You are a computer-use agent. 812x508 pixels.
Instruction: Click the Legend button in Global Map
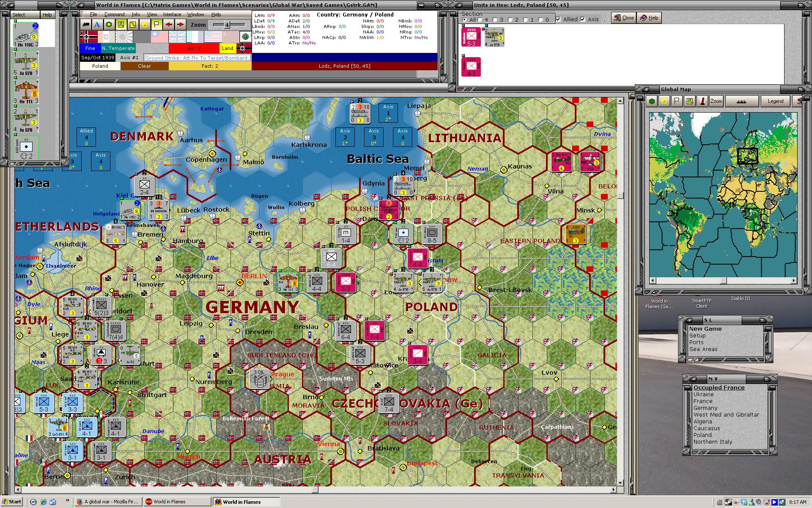776,101
